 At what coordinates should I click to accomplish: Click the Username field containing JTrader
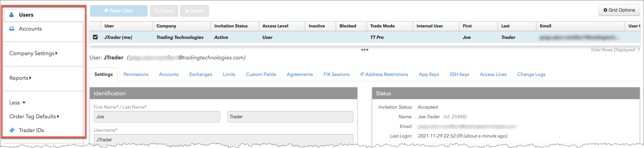coord(224,140)
